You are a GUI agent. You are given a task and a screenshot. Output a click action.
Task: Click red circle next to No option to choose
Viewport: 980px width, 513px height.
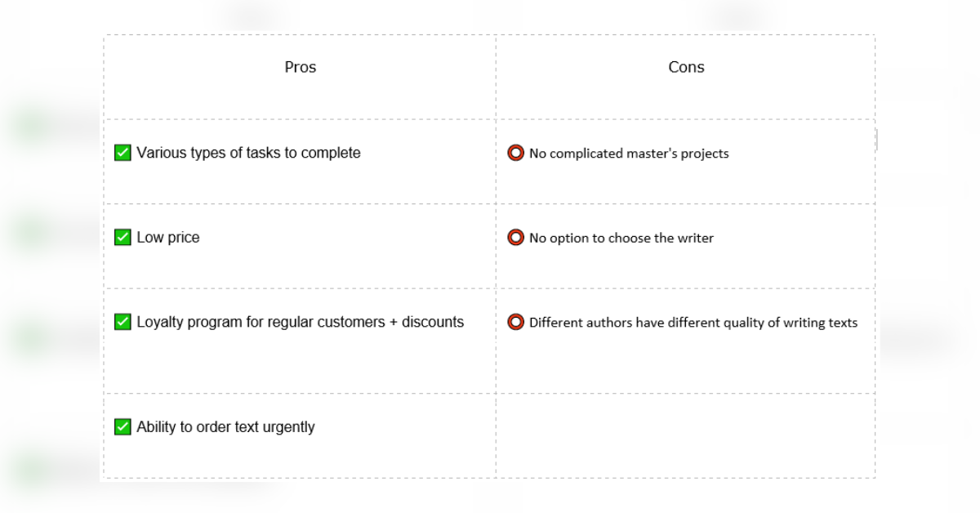[x=515, y=238]
